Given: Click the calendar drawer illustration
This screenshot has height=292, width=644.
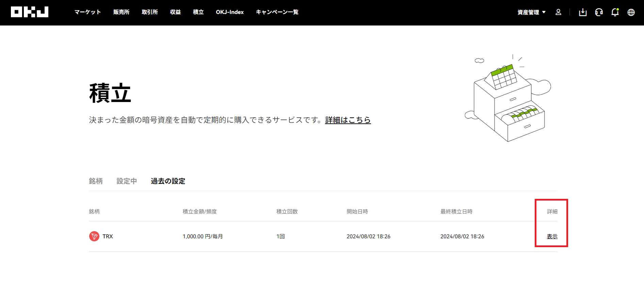Looking at the screenshot, I should pos(508,98).
